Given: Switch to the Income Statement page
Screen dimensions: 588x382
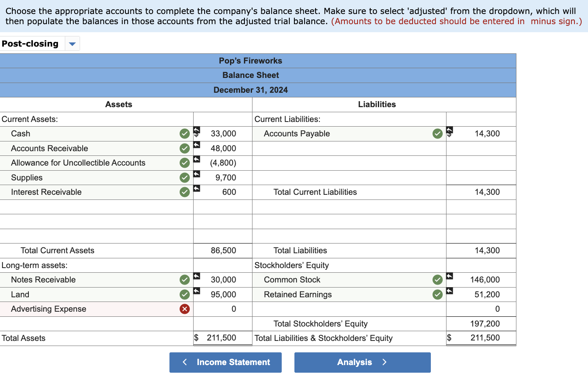Looking at the screenshot, I should coord(225,362).
